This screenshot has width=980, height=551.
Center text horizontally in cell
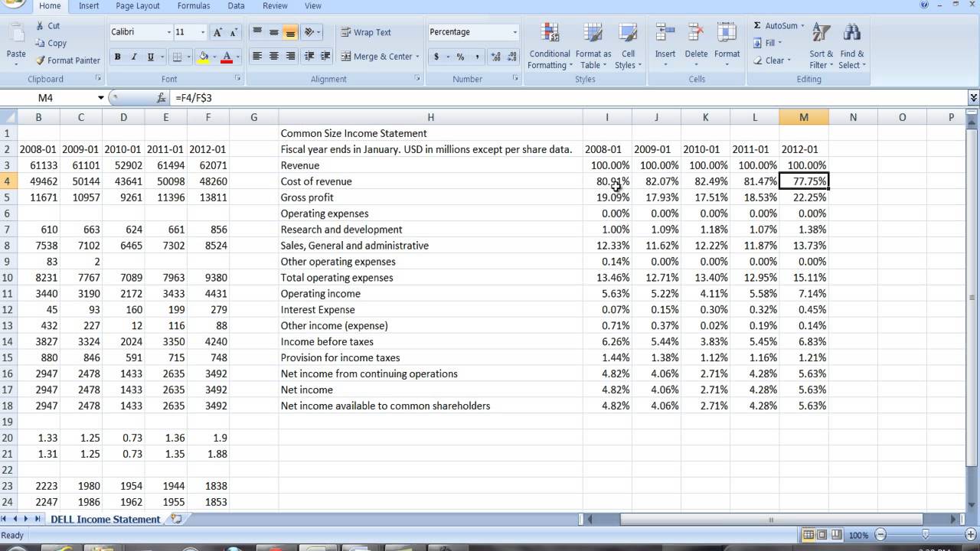coord(274,57)
